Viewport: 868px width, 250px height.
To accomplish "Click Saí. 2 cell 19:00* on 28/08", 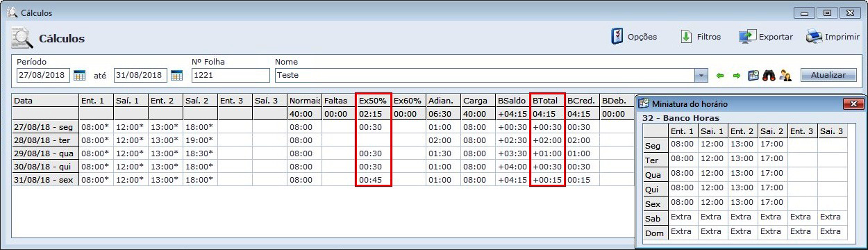I will pyautogui.click(x=200, y=140).
